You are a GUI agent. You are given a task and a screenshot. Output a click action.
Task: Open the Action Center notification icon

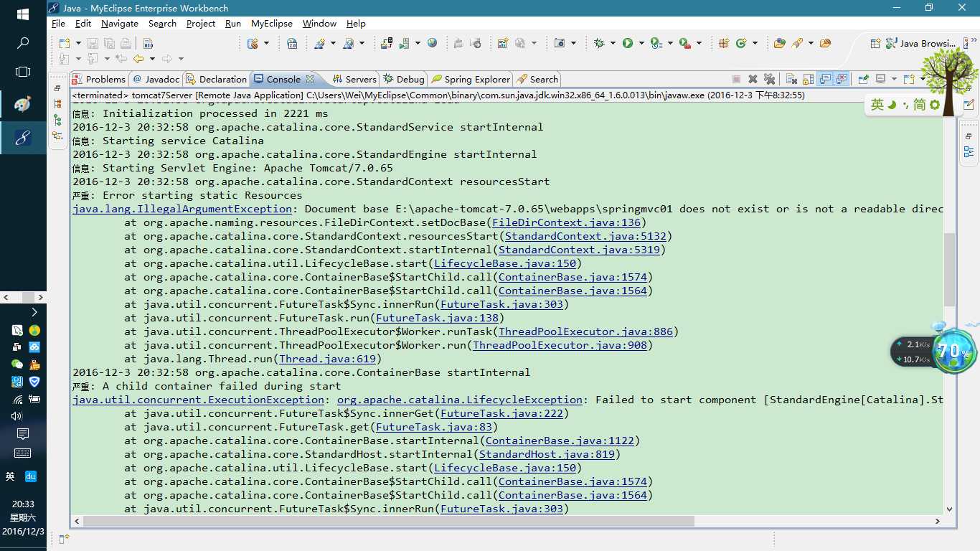pos(23,433)
